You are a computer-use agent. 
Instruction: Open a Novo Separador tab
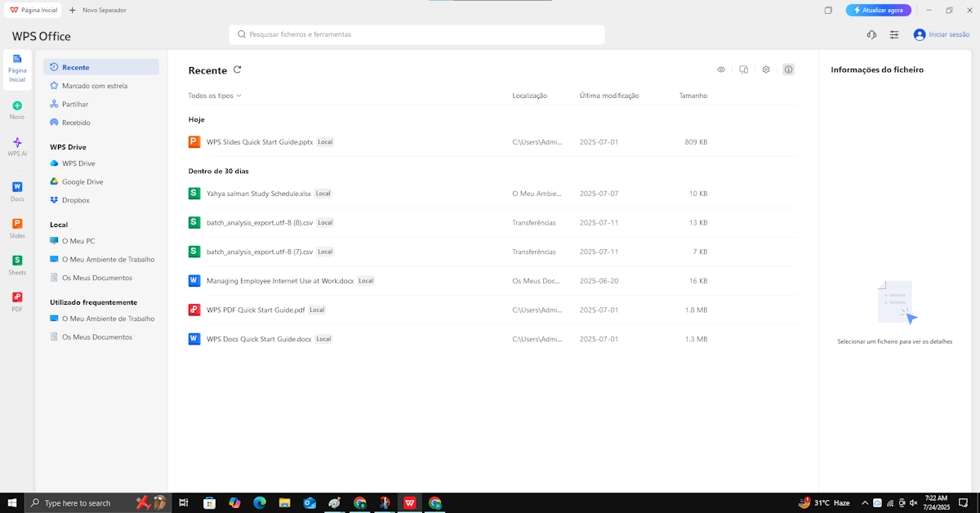click(98, 10)
